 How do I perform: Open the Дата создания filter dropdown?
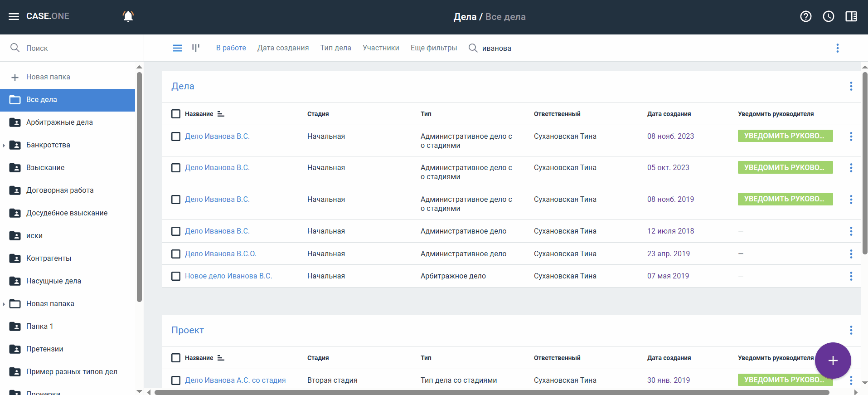pos(283,48)
